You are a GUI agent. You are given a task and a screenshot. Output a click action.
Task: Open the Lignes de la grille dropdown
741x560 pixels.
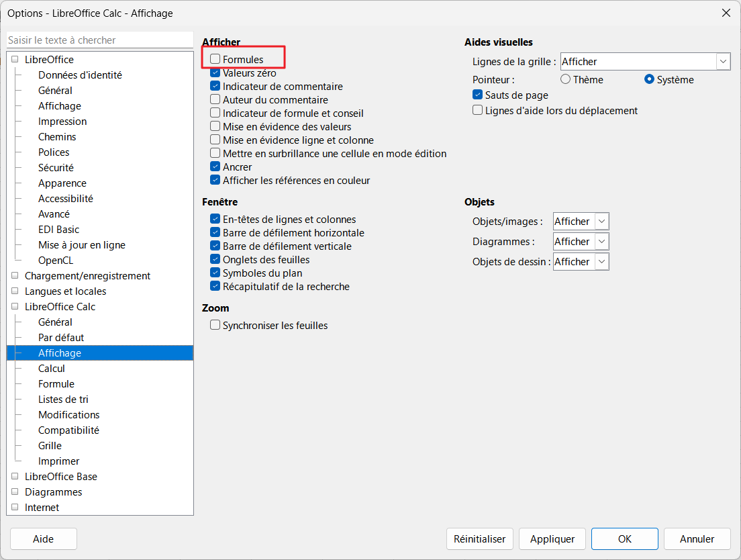pyautogui.click(x=646, y=61)
